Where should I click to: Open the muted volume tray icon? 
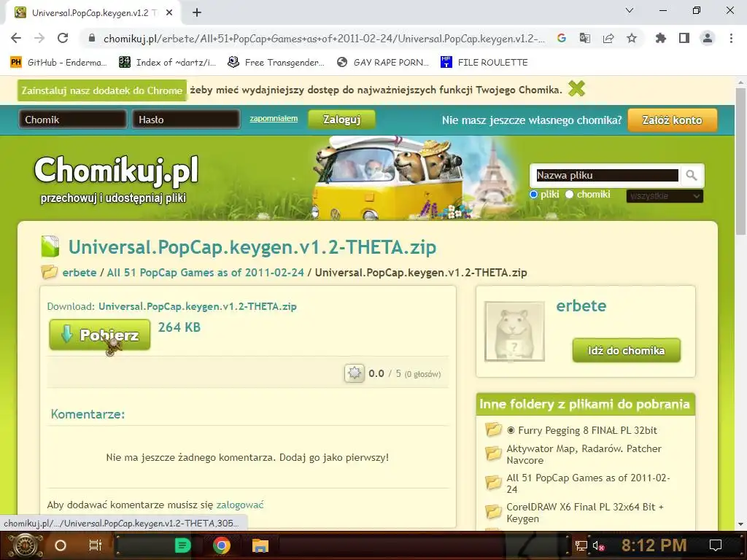(x=599, y=545)
